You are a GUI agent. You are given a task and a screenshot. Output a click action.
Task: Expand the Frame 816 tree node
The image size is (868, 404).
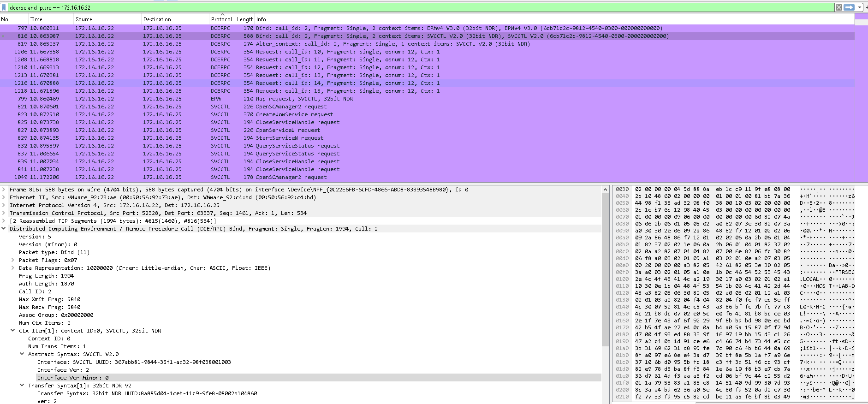[4, 190]
